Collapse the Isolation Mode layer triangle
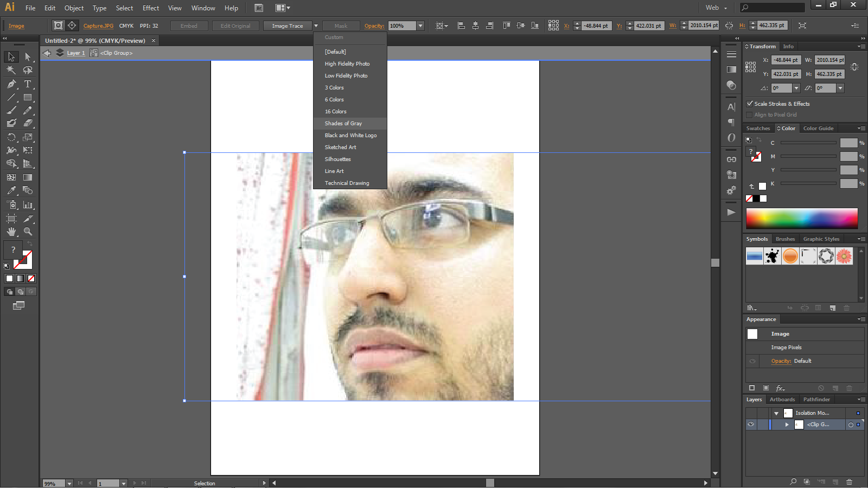868x488 pixels. [776, 413]
